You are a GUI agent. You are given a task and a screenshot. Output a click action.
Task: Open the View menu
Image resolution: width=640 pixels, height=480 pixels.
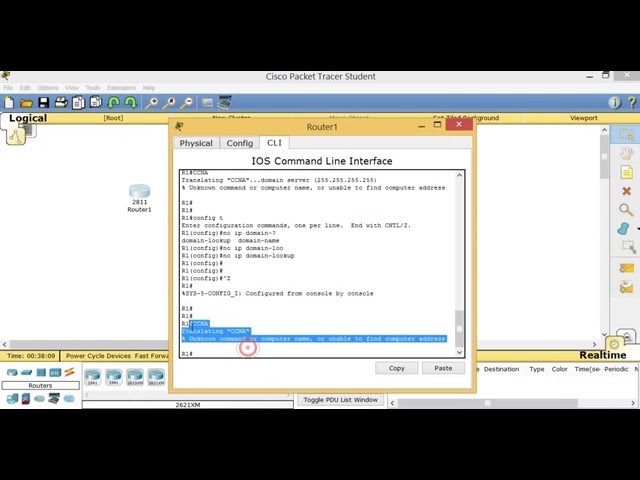pos(72,88)
